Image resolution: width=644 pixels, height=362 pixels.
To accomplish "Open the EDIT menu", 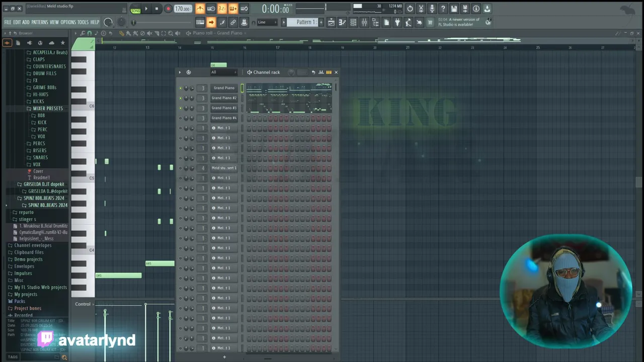I will [17, 22].
